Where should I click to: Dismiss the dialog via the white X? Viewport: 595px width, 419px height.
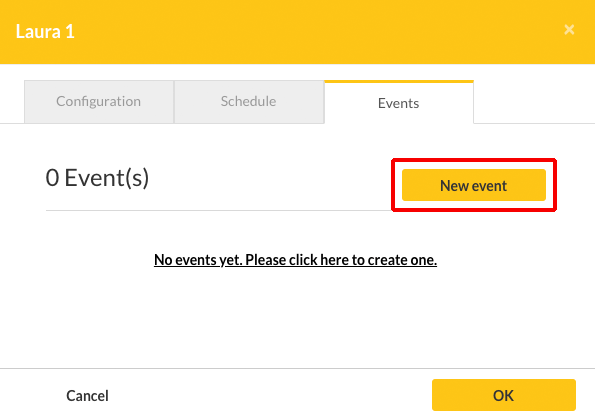(x=569, y=30)
